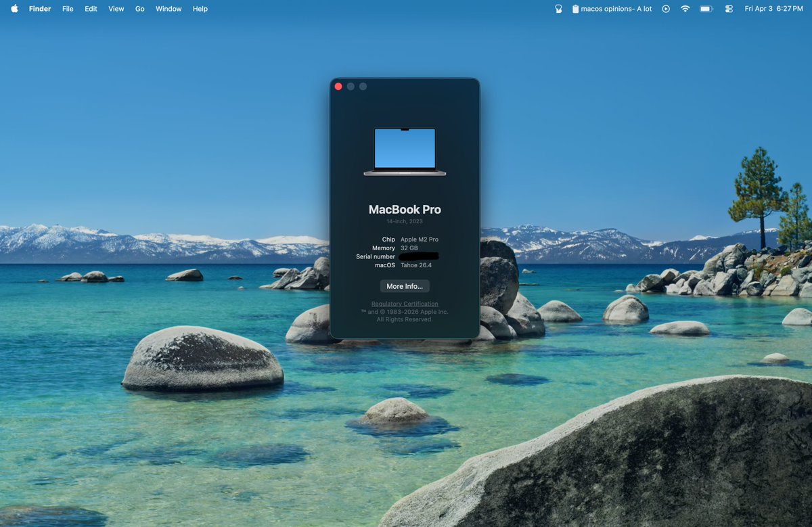Click the '14-inch, 2023' model text
The height and width of the screenshot is (527, 812).
pos(405,222)
